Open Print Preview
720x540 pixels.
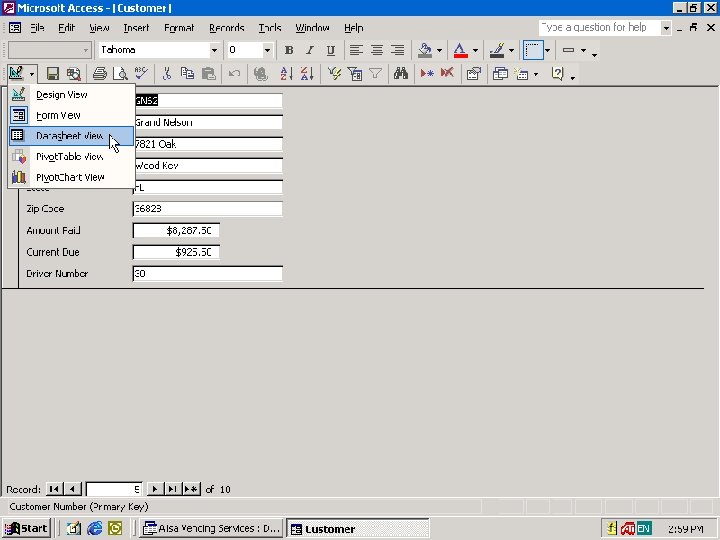pyautogui.click(x=120, y=73)
